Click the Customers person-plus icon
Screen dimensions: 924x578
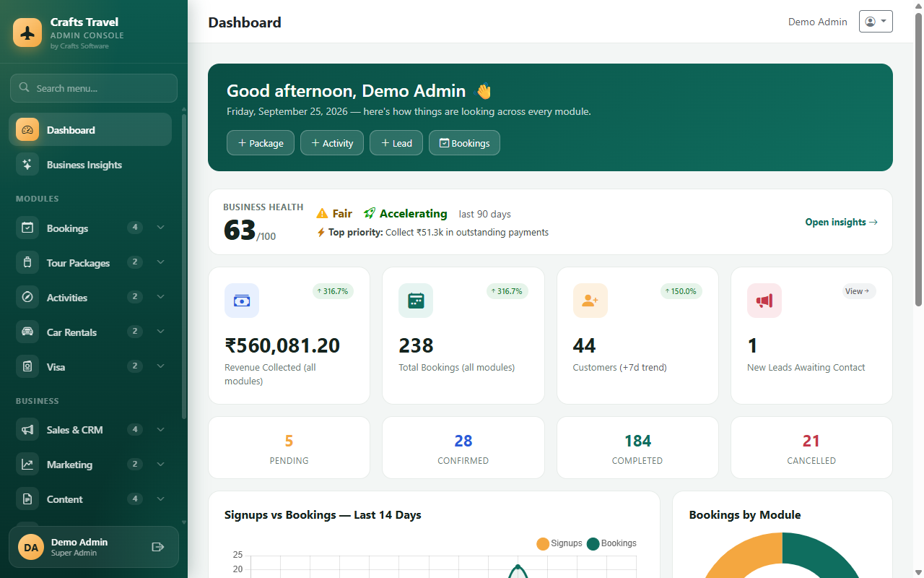[x=590, y=301]
